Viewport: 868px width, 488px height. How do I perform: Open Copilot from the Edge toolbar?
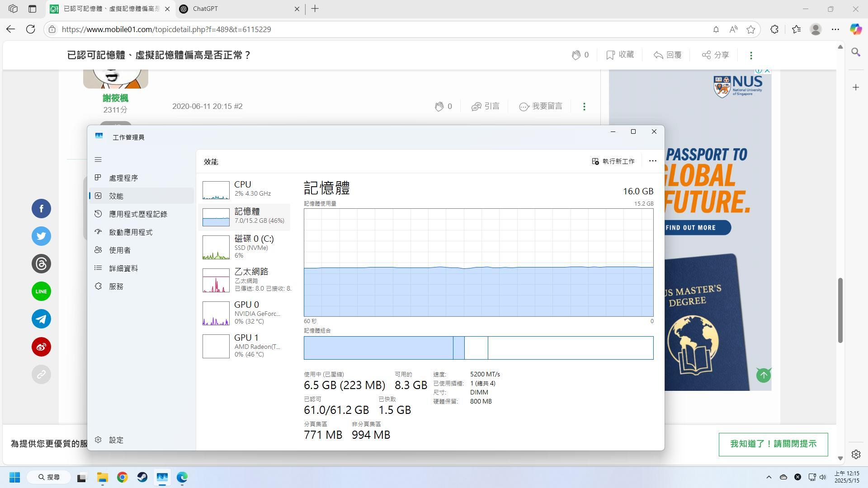855,29
